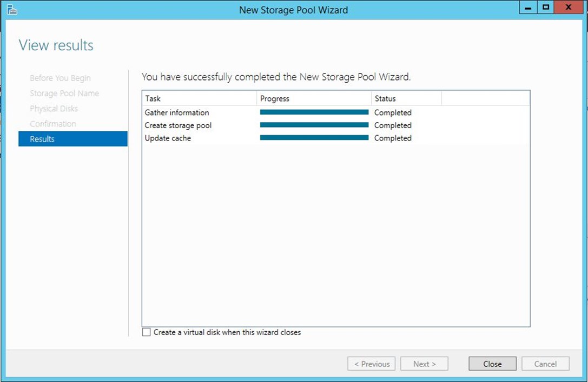Screen dimensions: 588x382
Task: Click the Close button
Action: (492, 364)
